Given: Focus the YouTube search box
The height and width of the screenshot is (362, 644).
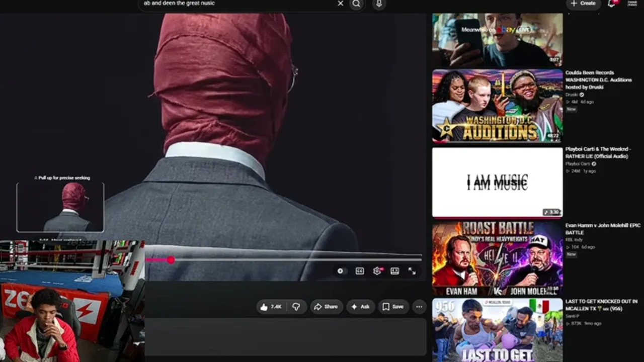Looking at the screenshot, I should tap(239, 4).
